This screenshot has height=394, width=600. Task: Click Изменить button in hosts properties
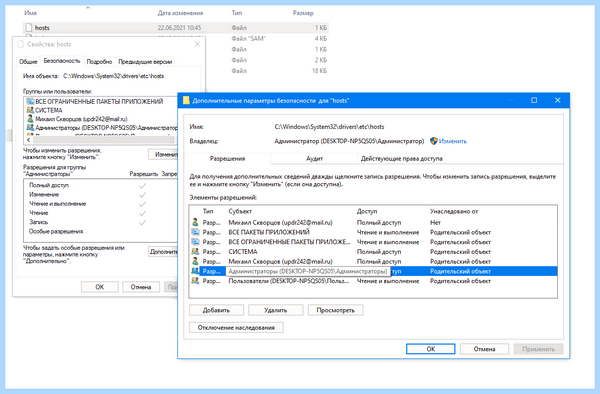(x=163, y=154)
